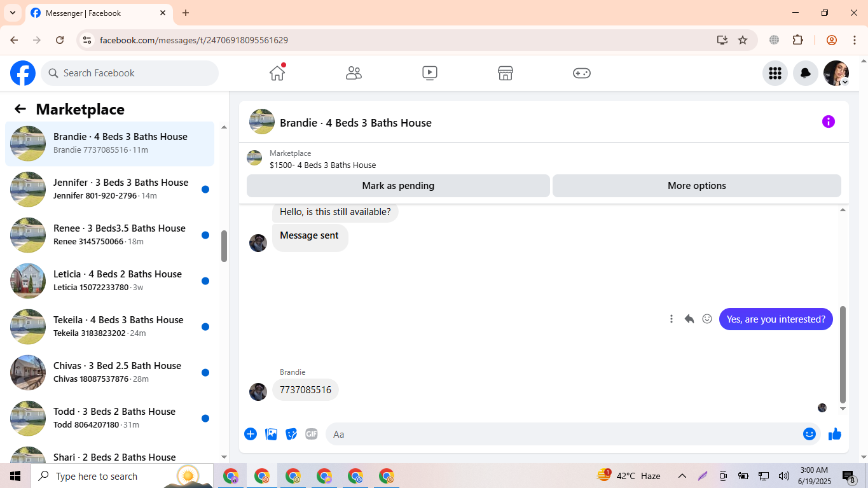
Task: Open Leticia 4 Beds 2 Baths conversation
Action: coord(109,281)
